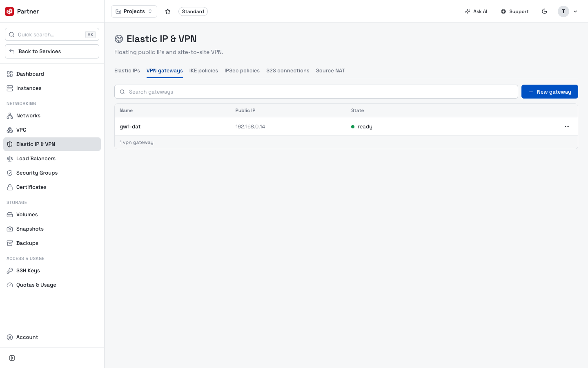Screen dimensions: 588x368
Task: Switch to the Elastic IPs tab
Action: point(127,71)
